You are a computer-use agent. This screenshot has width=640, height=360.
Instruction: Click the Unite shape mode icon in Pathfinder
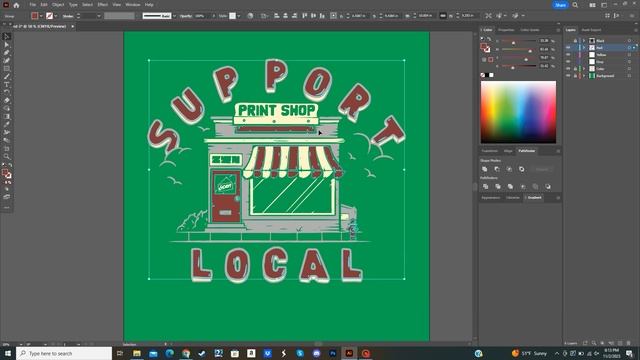(485, 169)
